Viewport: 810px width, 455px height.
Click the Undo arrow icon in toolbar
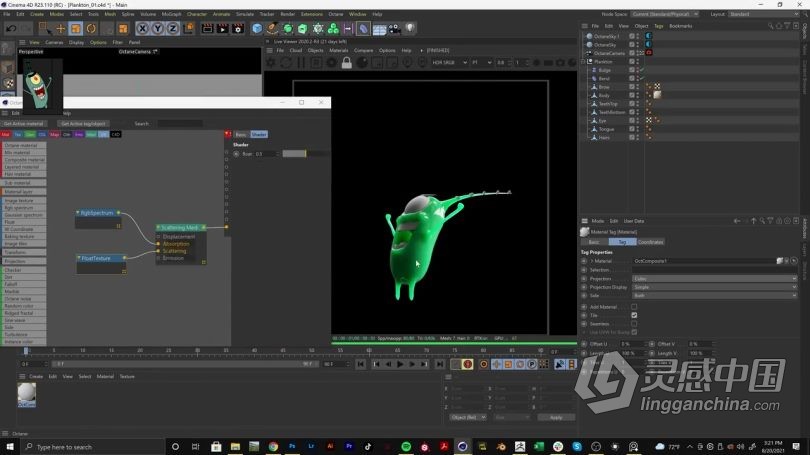(11, 28)
